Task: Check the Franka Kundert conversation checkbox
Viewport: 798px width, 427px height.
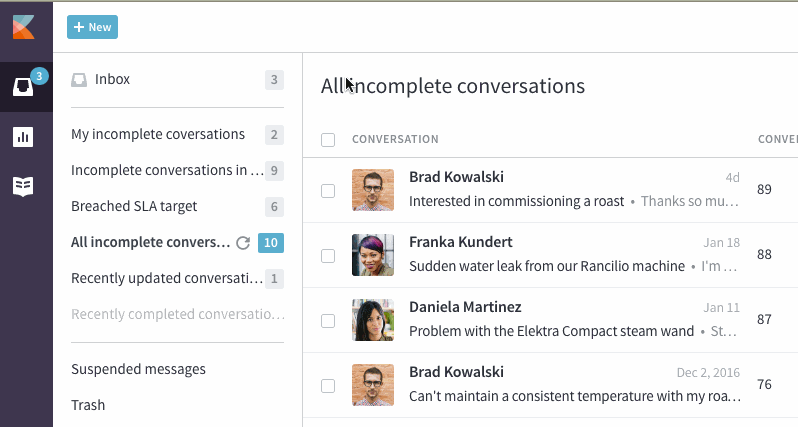Action: coord(328,255)
